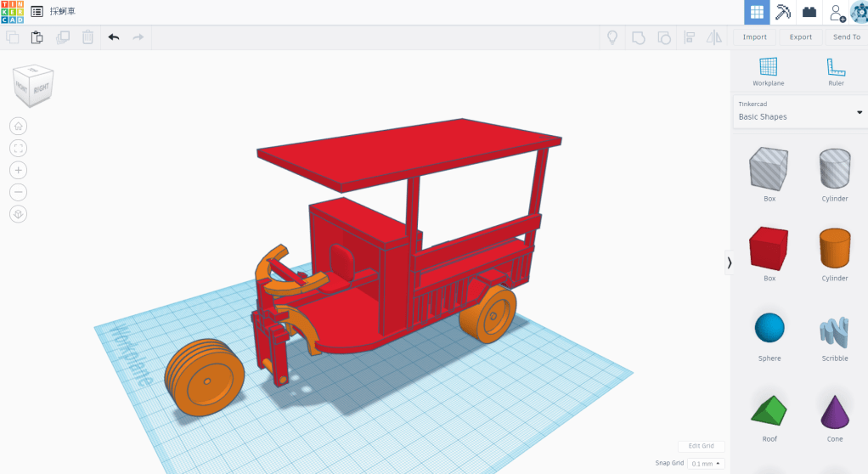The image size is (868, 474).
Task: Zoom out with the minus button
Action: 18,192
